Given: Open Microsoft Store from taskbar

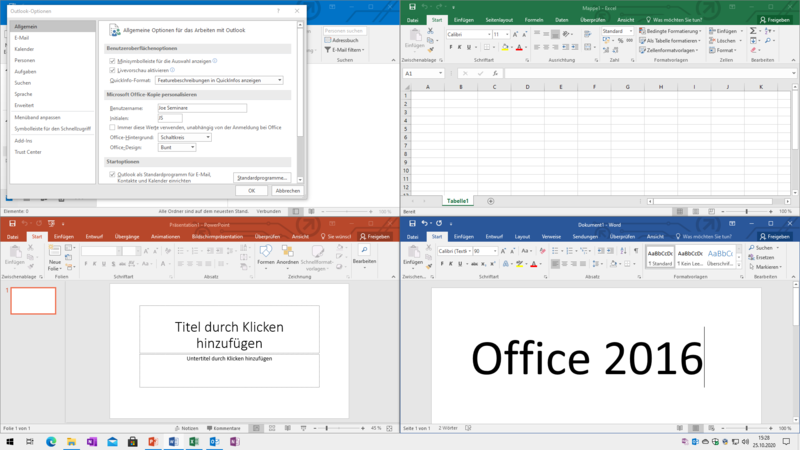Looking at the screenshot, I should pos(132,442).
